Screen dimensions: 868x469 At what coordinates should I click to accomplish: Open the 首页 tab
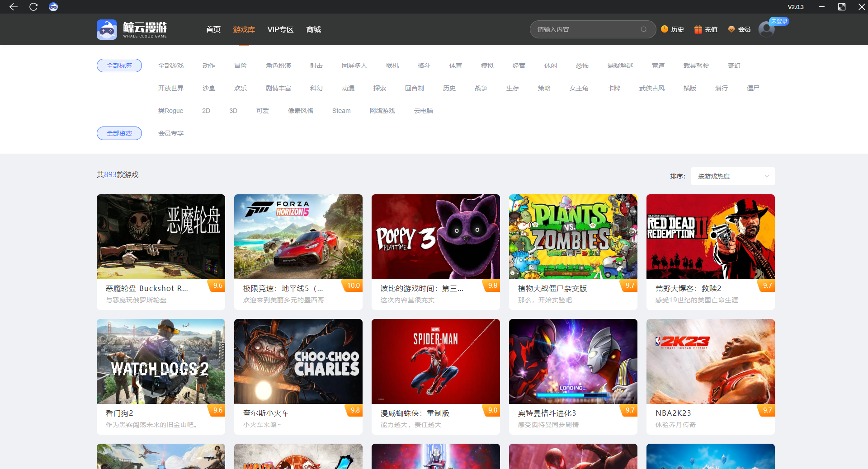pos(213,29)
